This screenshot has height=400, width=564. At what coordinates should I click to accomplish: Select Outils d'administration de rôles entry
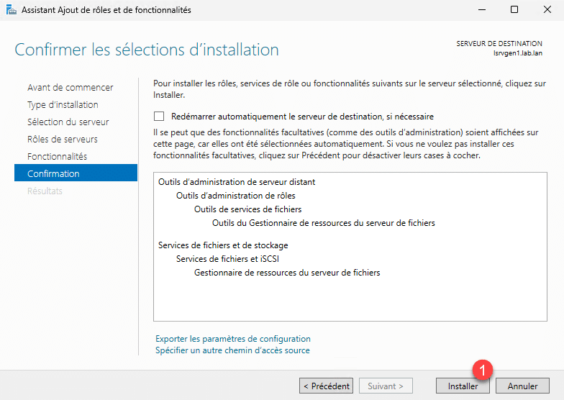(236, 196)
